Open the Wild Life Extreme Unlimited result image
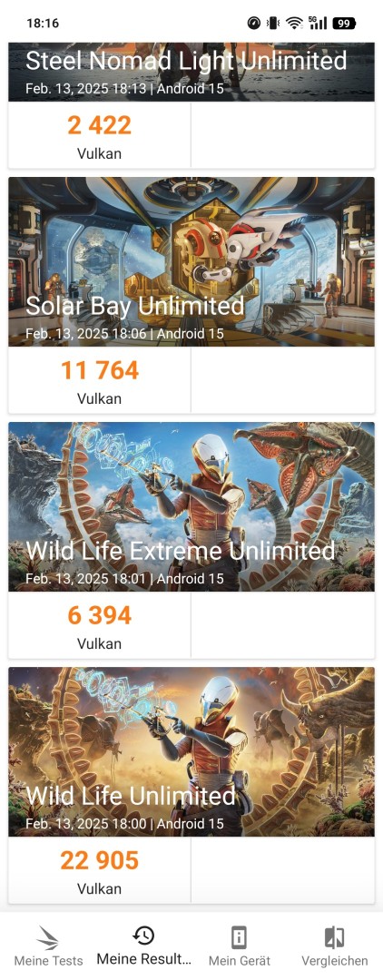 191,506
